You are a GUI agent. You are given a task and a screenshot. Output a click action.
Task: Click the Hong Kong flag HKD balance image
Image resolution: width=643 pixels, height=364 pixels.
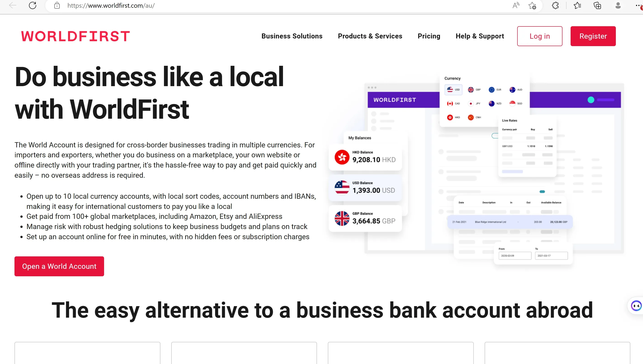click(x=342, y=157)
